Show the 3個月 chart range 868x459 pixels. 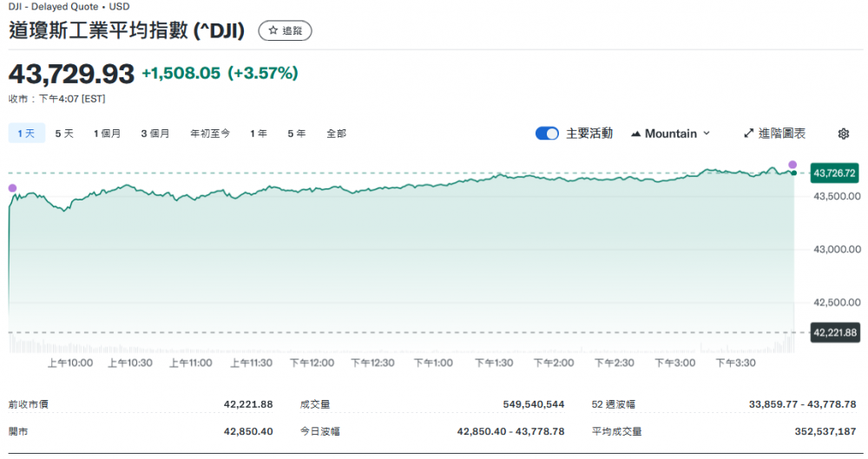point(155,134)
